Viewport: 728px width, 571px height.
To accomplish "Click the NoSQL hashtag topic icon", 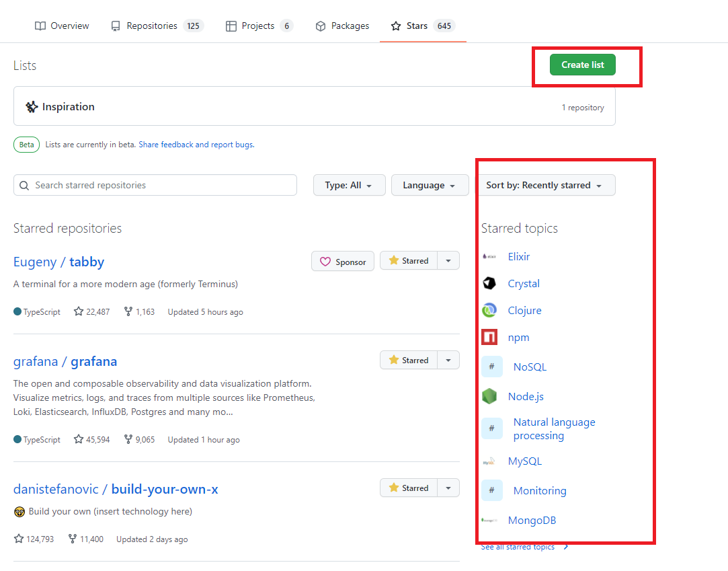I will click(x=492, y=367).
